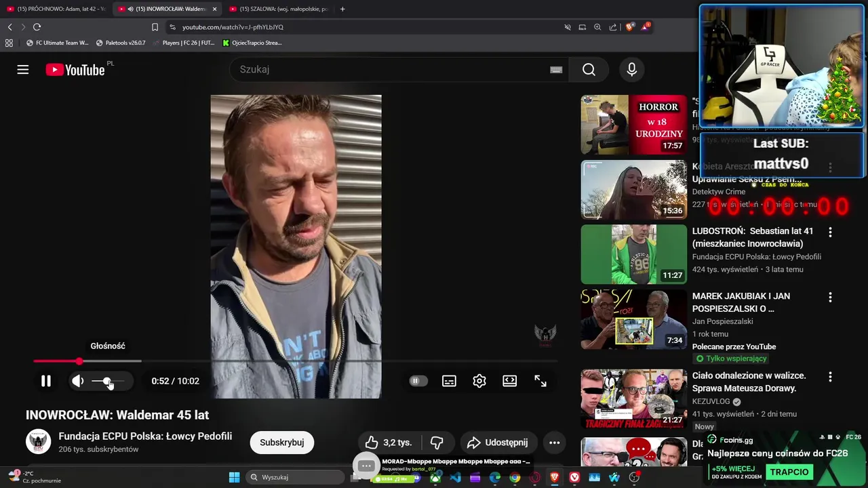This screenshot has width=868, height=488.
Task: Share the video with Udostępnij
Action: tap(497, 443)
